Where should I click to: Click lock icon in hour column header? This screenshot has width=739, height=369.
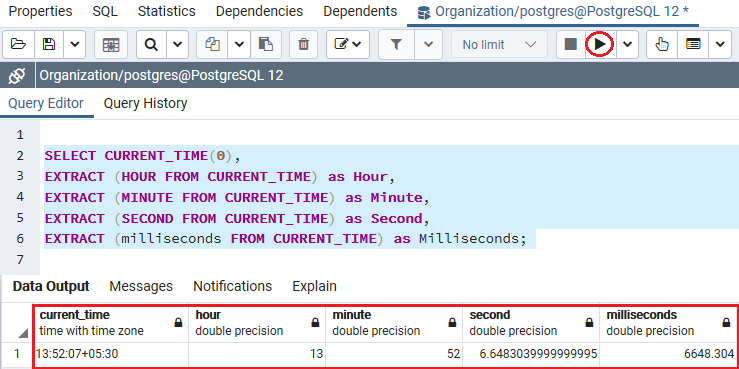click(x=315, y=323)
